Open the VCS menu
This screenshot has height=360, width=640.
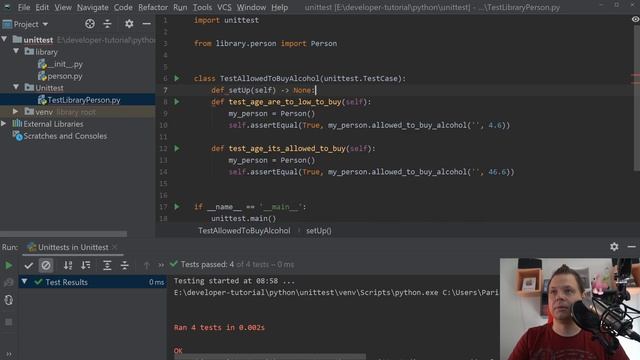[x=224, y=7]
